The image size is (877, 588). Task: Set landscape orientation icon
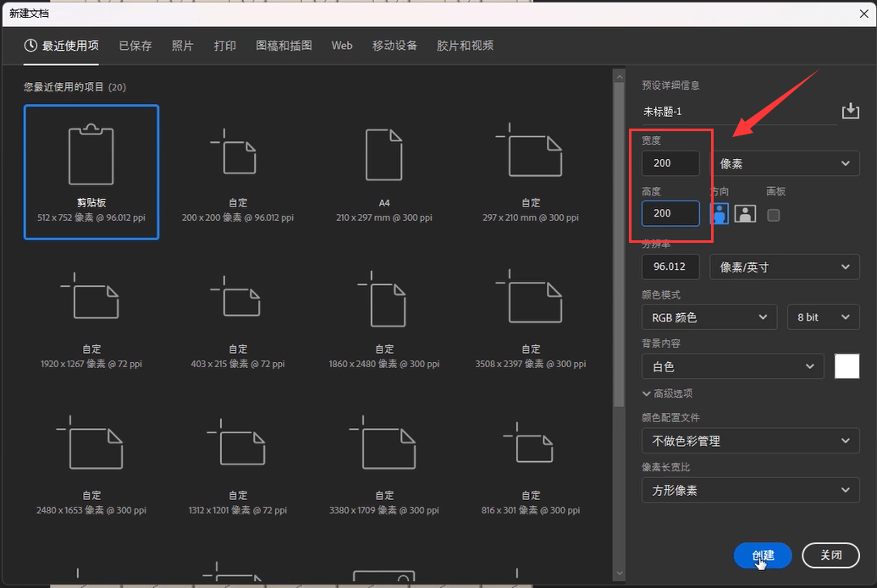[745, 213]
